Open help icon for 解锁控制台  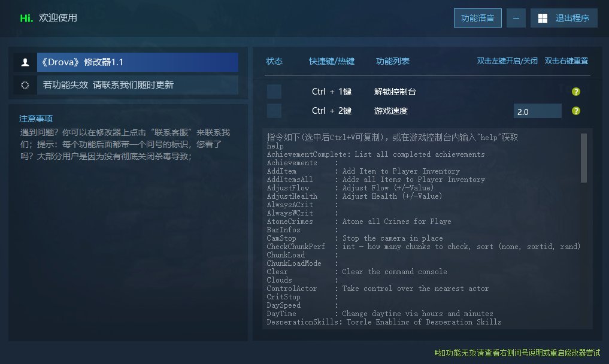(x=576, y=92)
